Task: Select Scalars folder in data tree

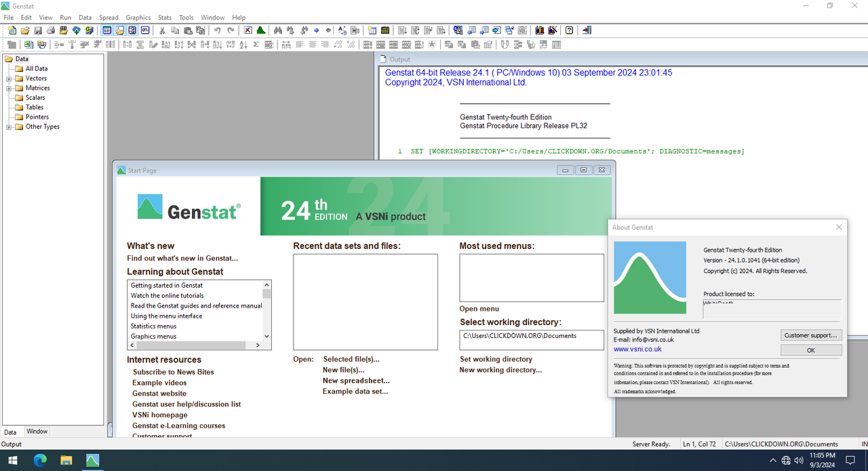Action: 35,98
